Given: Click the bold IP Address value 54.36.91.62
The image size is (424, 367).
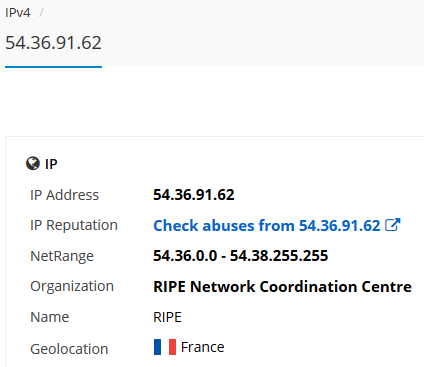Looking at the screenshot, I should click(x=194, y=195).
